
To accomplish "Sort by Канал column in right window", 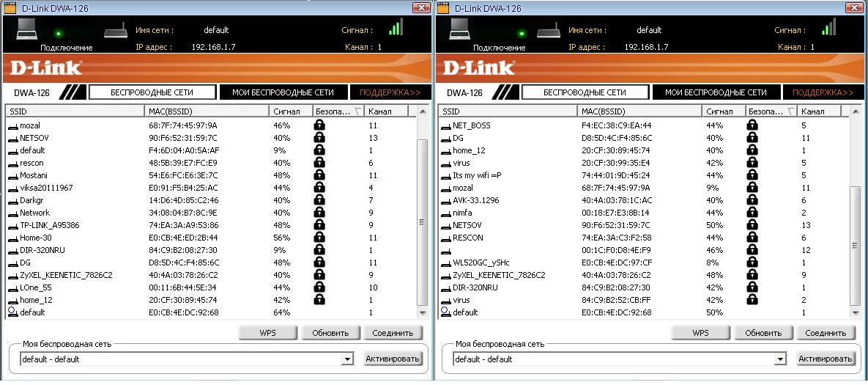I will (819, 111).
